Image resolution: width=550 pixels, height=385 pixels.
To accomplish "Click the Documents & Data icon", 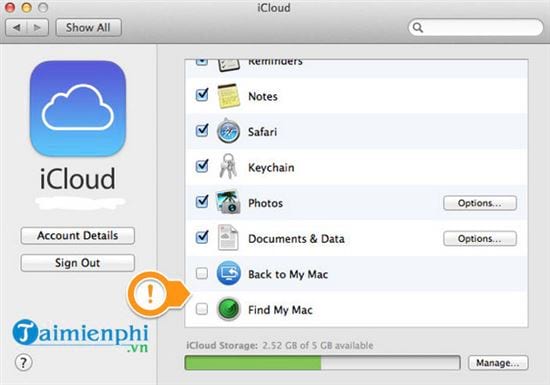I will (x=228, y=238).
